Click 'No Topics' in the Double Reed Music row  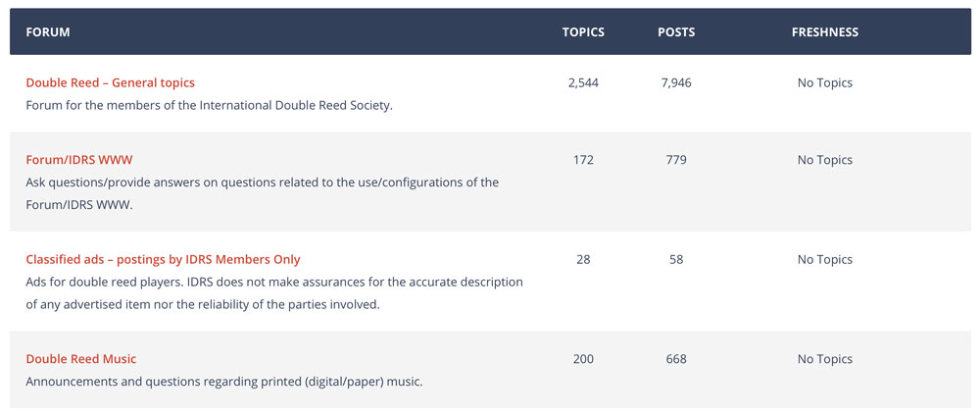825,359
